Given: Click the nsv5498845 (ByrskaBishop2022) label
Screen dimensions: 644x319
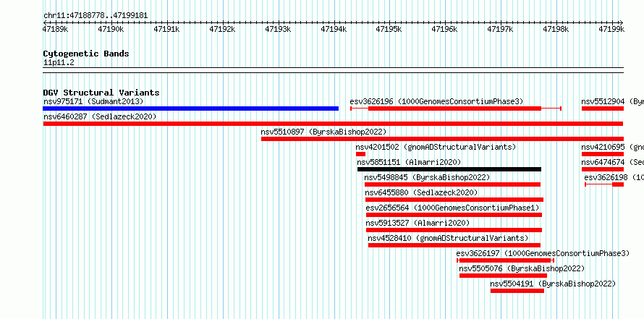Looking at the screenshot, I should click(427, 177).
